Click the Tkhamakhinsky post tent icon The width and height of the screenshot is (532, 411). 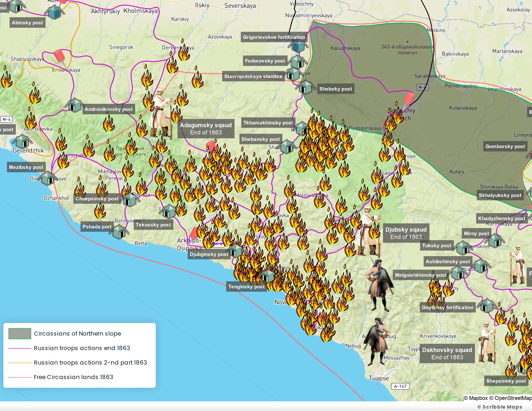click(302, 128)
